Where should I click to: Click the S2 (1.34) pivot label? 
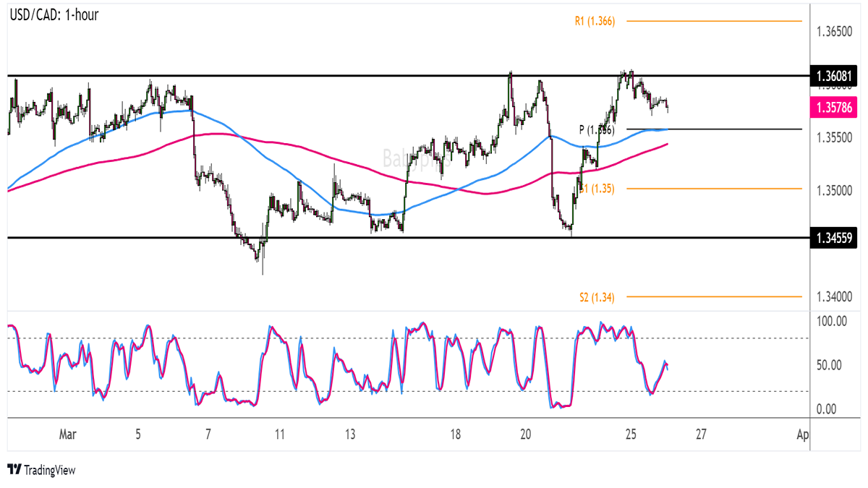(x=596, y=296)
